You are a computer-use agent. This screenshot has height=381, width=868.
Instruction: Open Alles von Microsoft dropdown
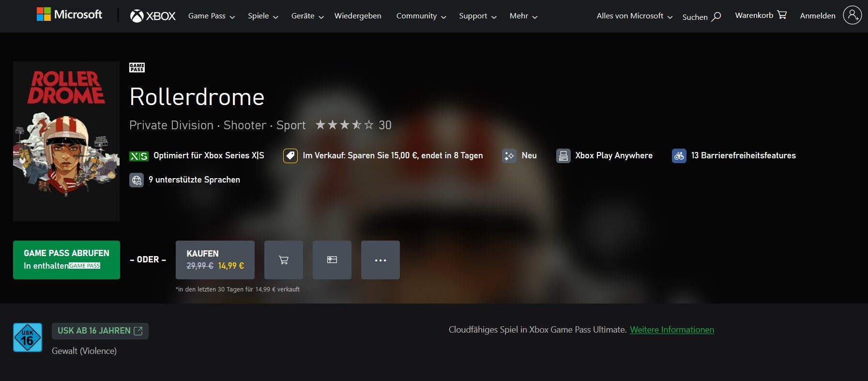[635, 16]
